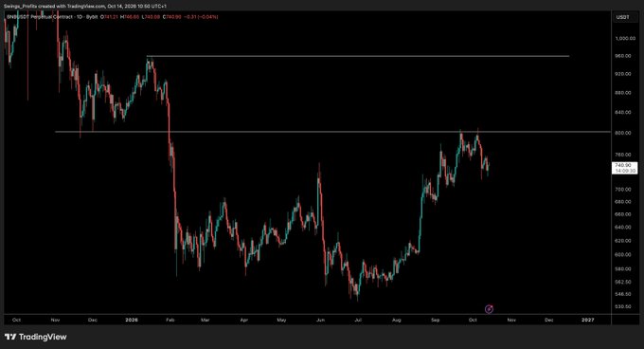Click the 640.00 price axis label

pyautogui.click(x=623, y=227)
